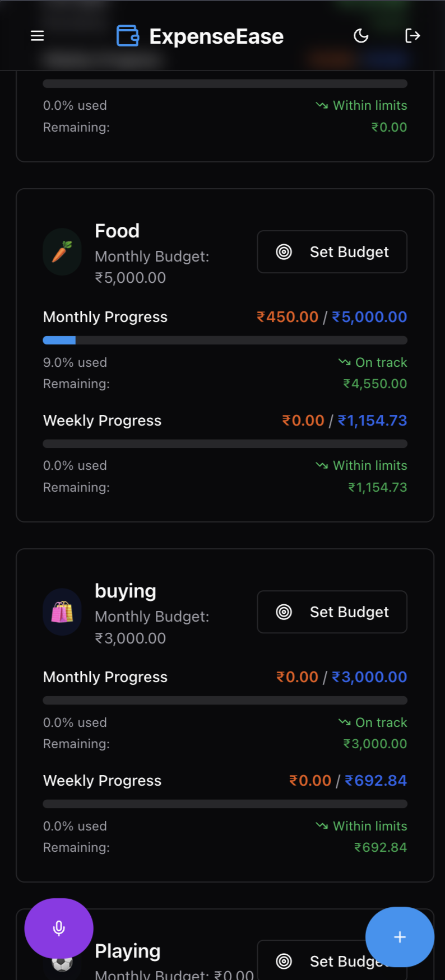Click the ExpenseEase wallet logo
This screenshot has width=445, height=980.
[127, 35]
